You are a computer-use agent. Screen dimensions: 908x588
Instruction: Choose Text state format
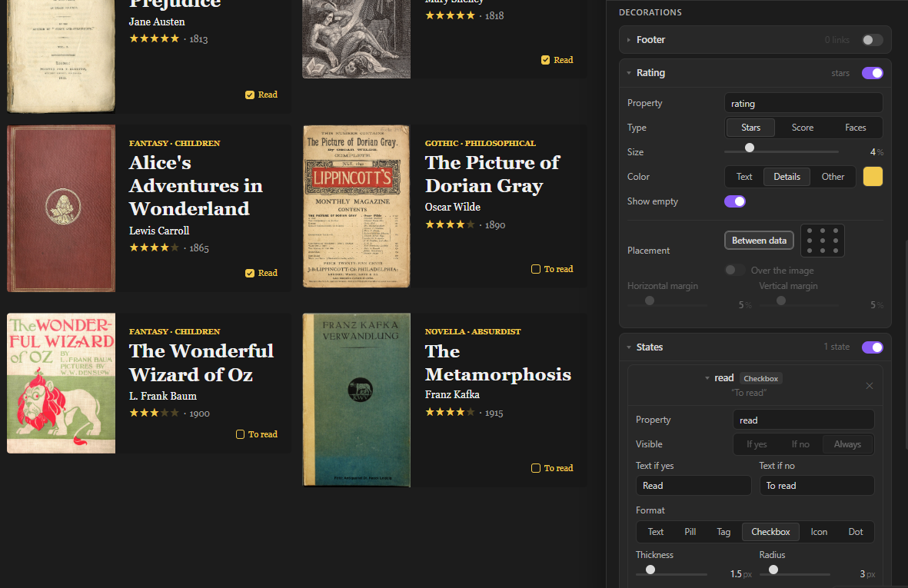coord(656,532)
